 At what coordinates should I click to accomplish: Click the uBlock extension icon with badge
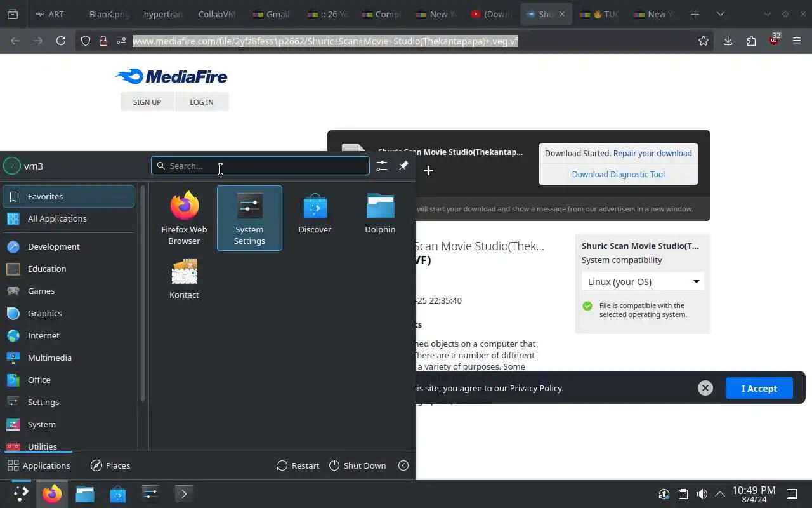pyautogui.click(x=774, y=40)
